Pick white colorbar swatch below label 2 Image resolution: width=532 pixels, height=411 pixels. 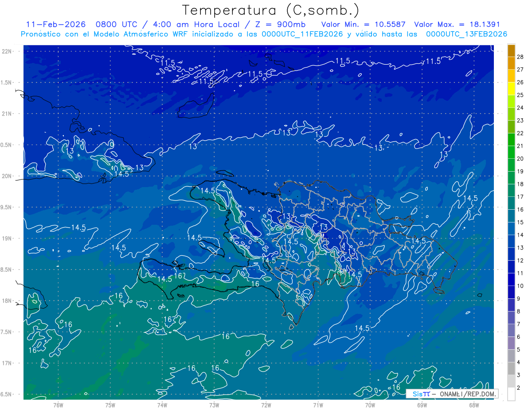pos(511,394)
